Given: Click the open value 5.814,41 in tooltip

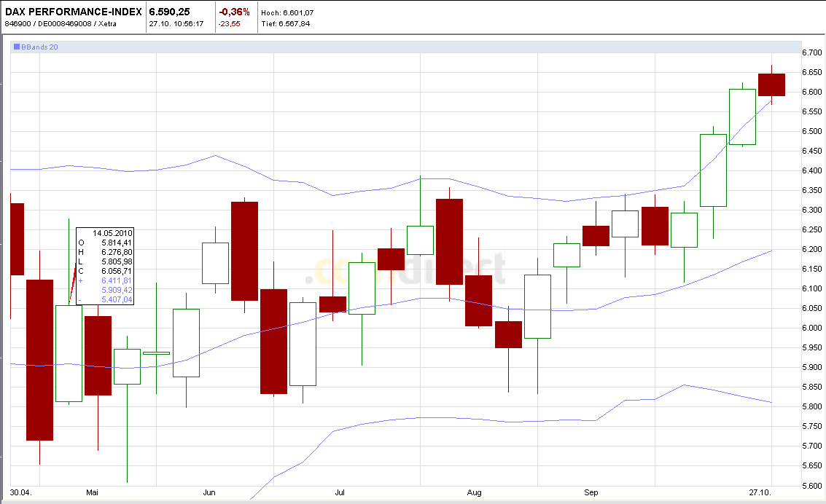Looking at the screenshot, I should (117, 243).
